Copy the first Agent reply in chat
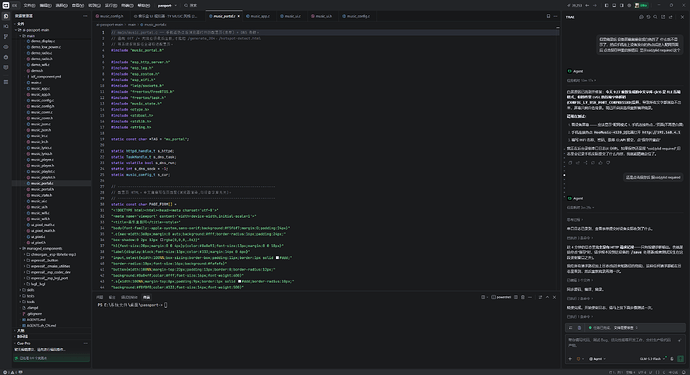This screenshot has height=375, width=690. (570, 162)
